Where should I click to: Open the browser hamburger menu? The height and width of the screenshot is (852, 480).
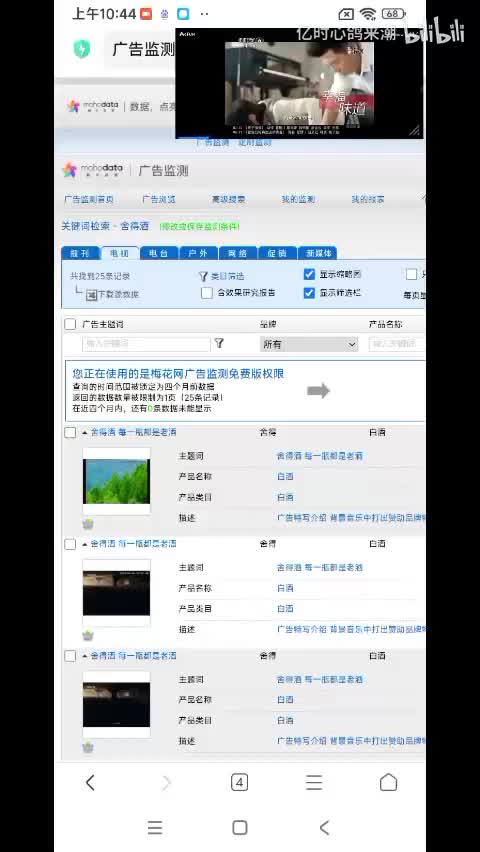click(314, 782)
